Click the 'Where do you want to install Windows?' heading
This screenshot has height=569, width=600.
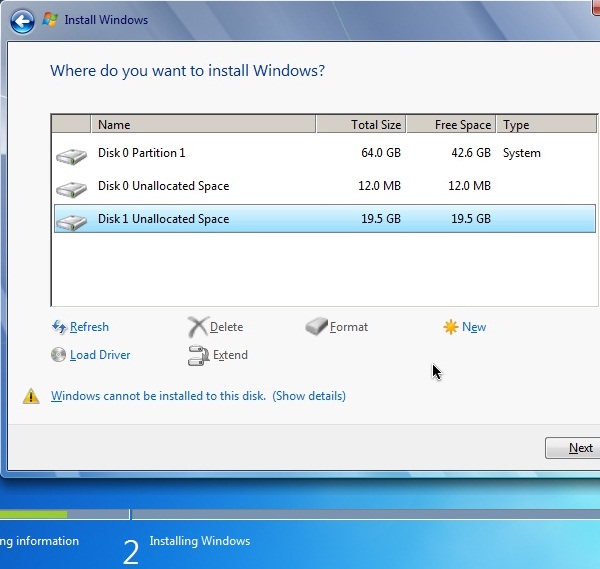(x=188, y=71)
